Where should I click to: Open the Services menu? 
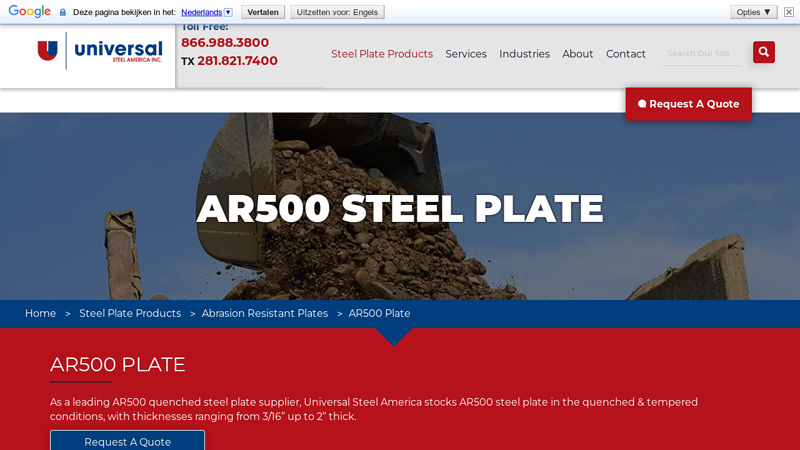(x=466, y=54)
